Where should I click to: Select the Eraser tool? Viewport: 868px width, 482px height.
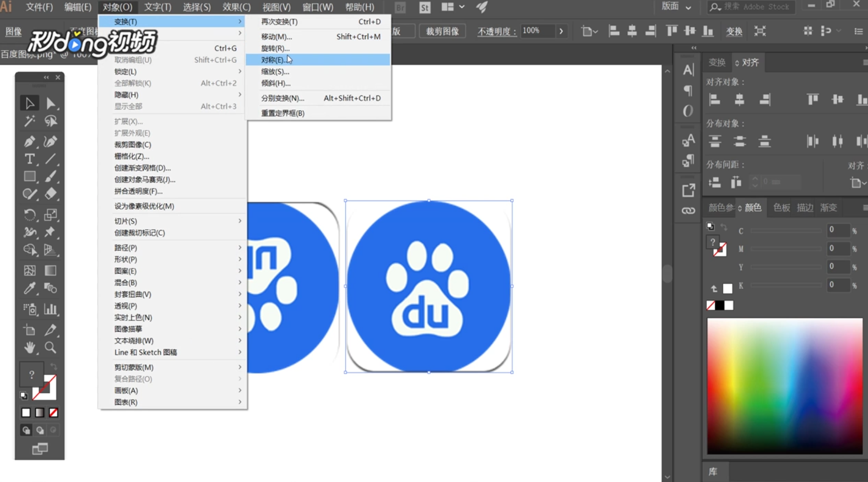tap(51, 194)
